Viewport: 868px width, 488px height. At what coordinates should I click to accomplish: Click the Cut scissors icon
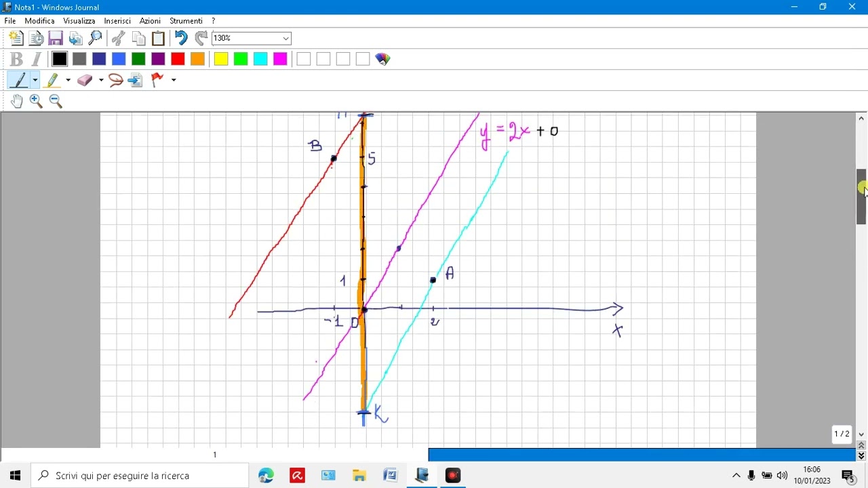[118, 39]
